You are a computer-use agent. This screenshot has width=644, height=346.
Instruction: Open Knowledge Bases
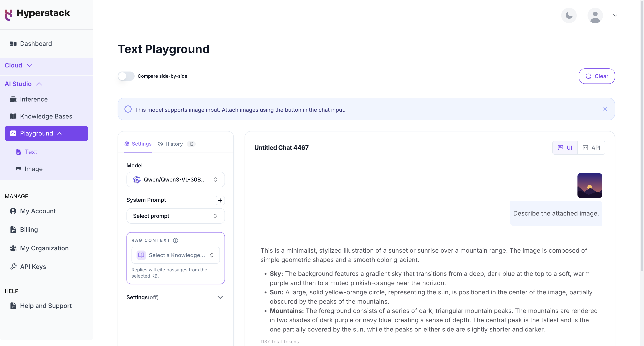click(46, 116)
